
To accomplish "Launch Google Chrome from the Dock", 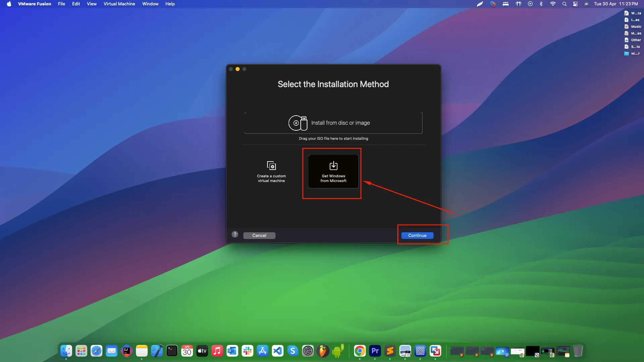I will (360, 351).
